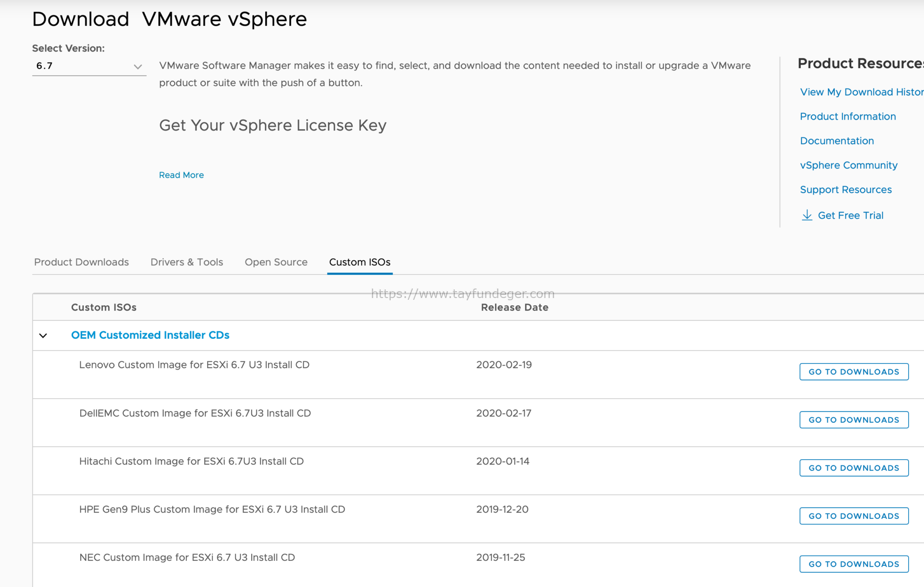Select the Custom ISOs tab
Screen dimensions: 924x587
360,262
